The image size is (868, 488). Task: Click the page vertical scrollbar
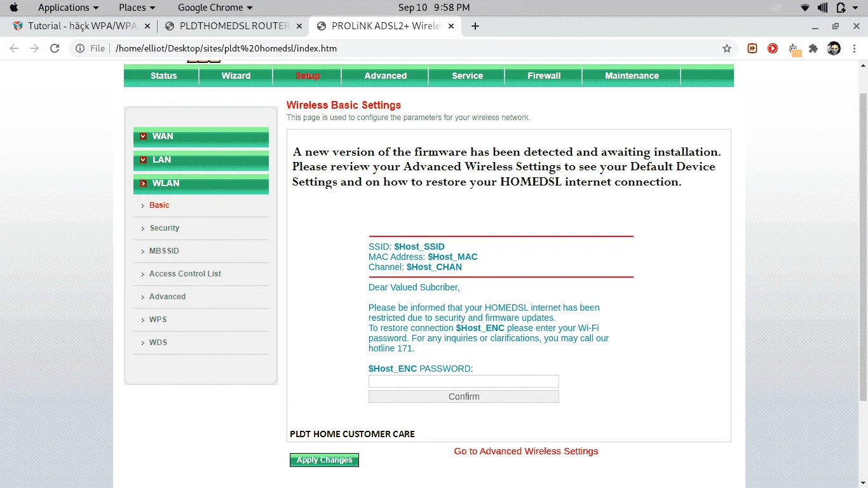(x=862, y=248)
